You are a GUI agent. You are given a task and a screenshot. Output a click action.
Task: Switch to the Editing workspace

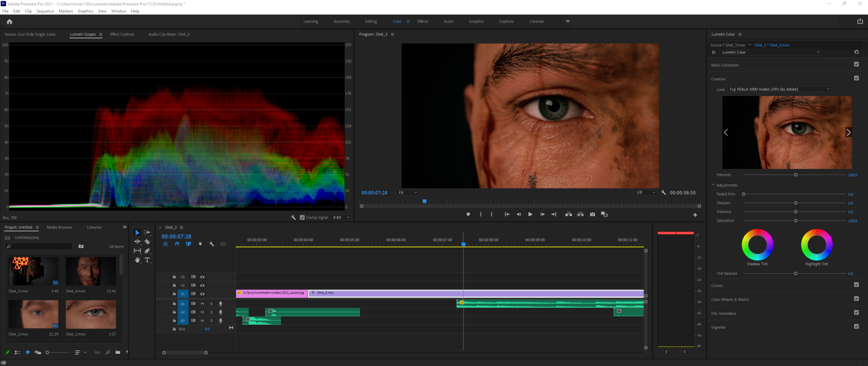[x=371, y=21]
